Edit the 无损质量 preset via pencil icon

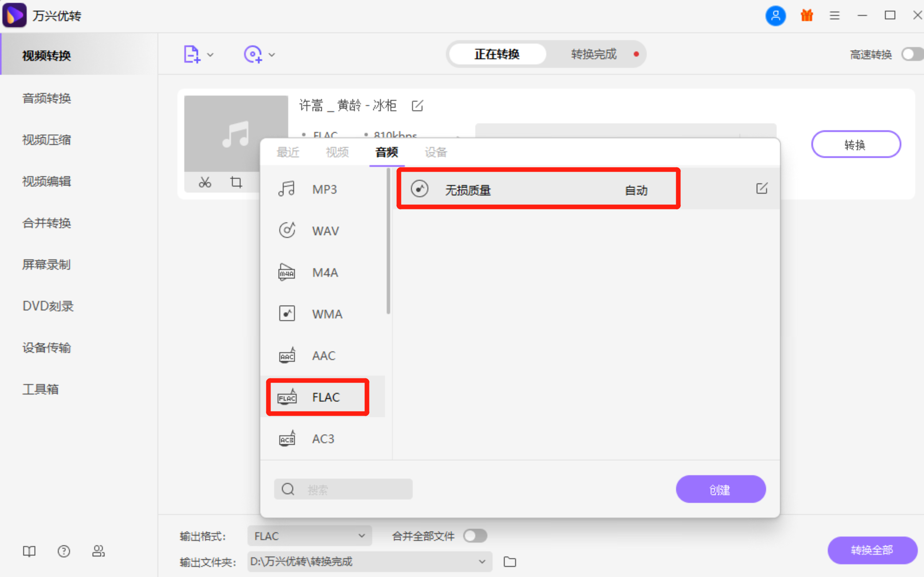(x=762, y=189)
